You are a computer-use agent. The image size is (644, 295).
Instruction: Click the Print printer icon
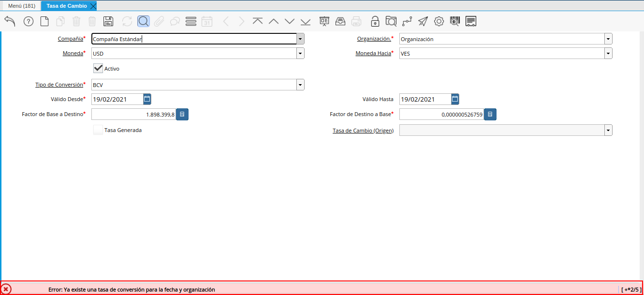[x=356, y=21]
